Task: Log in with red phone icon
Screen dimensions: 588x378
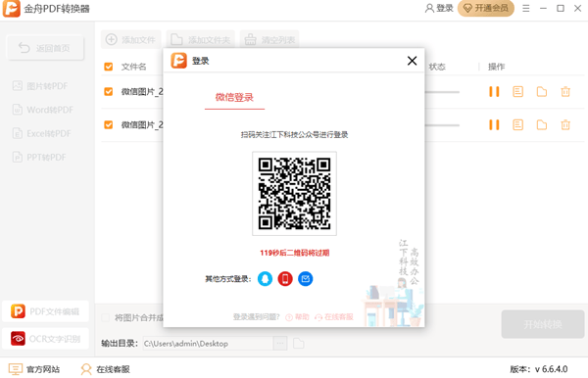Action: [x=285, y=279]
